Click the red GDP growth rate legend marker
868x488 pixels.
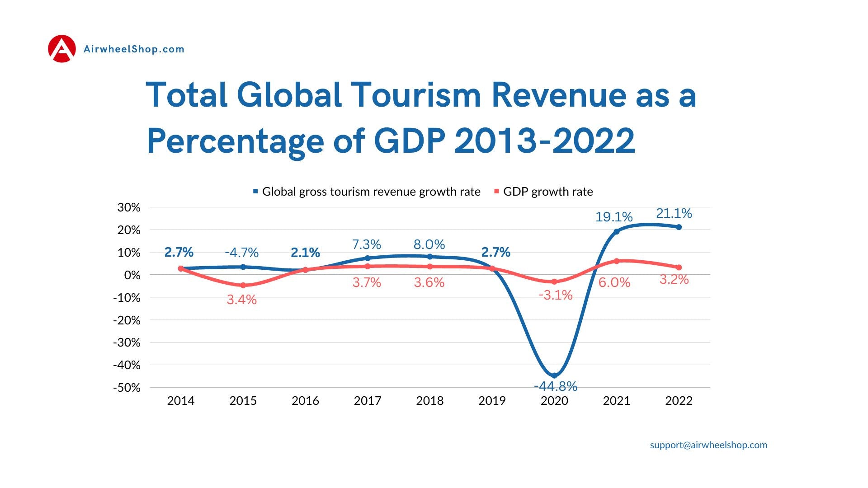(496, 191)
